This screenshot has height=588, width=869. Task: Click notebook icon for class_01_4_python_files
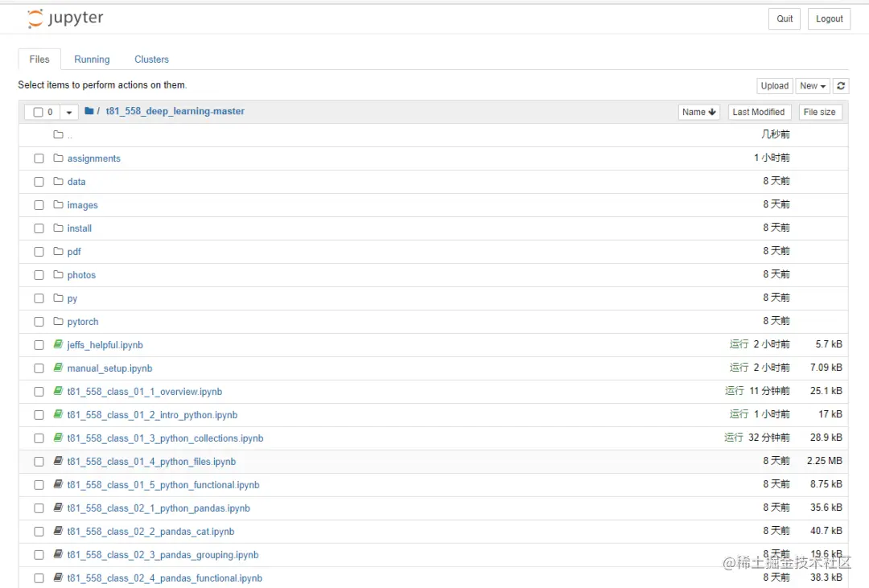[58, 461]
